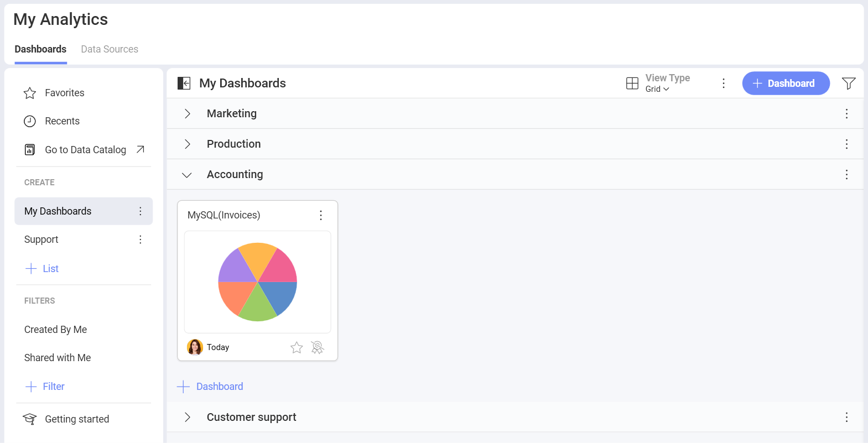Apply the Shared with Me filter
Screen dimensions: 868x443
coord(58,358)
